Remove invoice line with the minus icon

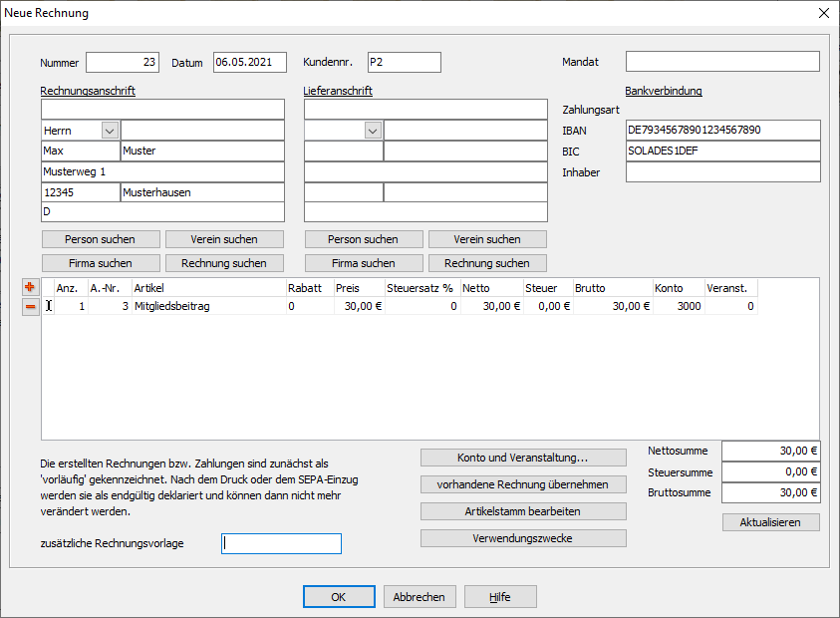click(x=30, y=307)
